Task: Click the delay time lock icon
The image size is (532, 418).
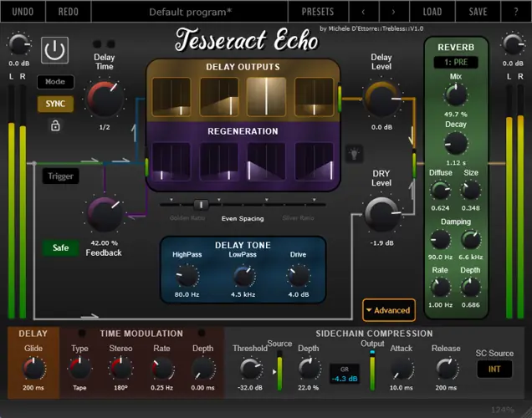Action: coord(55,125)
